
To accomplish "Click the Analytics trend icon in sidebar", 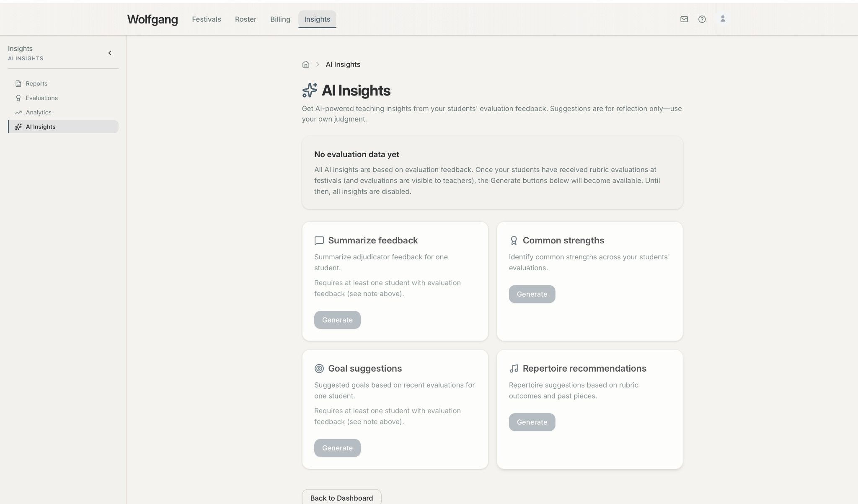I will coord(18,112).
